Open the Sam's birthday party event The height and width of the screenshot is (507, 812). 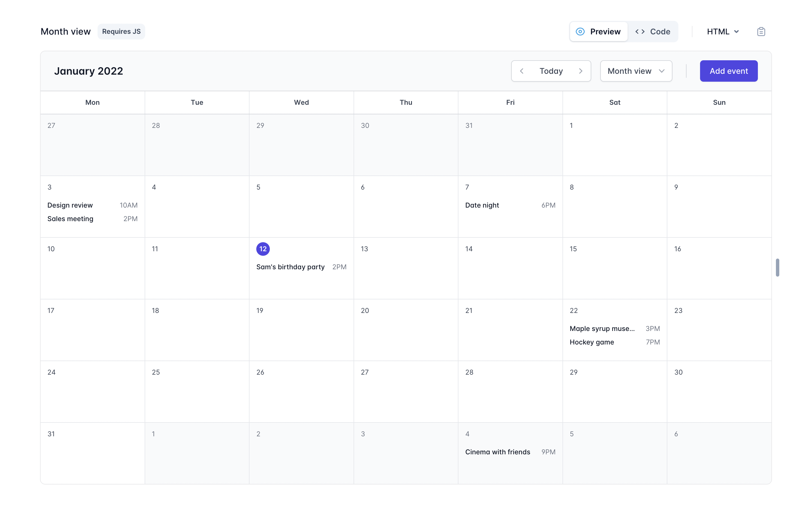click(290, 266)
